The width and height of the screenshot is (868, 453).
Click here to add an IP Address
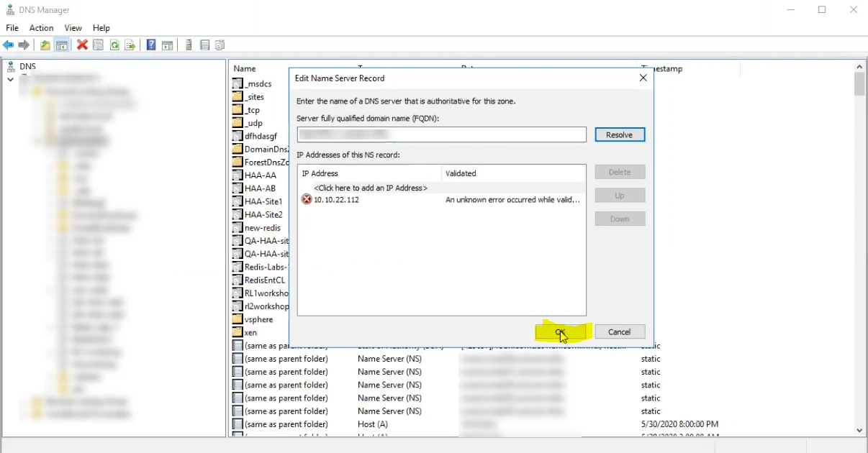tap(371, 188)
